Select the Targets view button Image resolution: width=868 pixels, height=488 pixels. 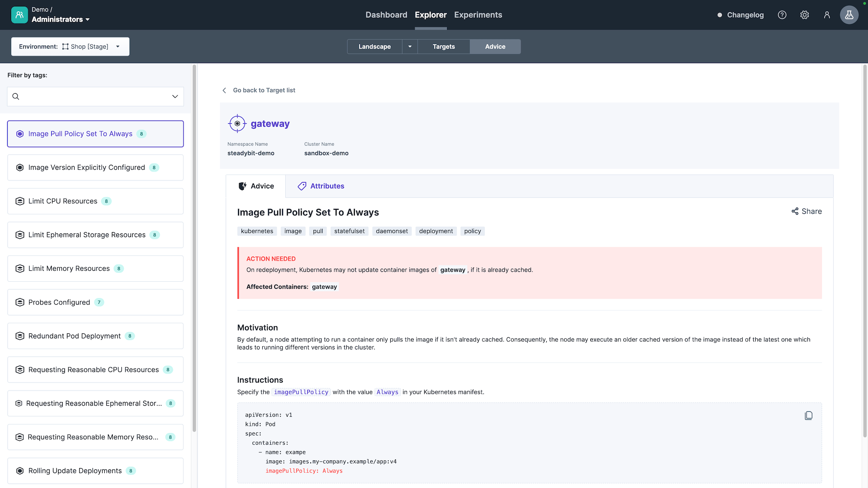(x=444, y=47)
